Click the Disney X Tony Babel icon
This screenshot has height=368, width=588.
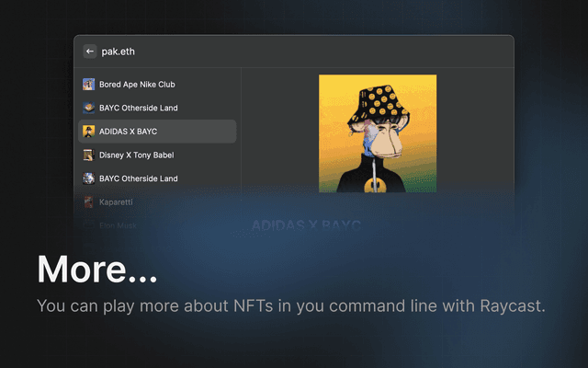coord(88,155)
